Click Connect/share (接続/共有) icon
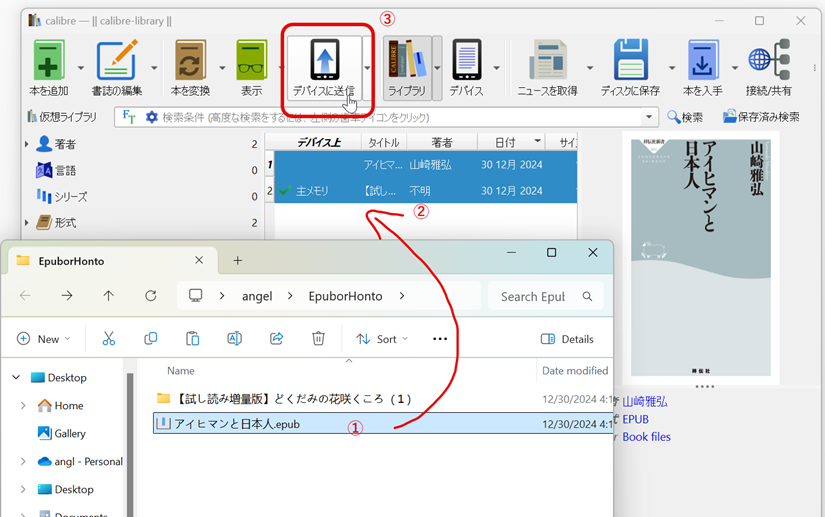Screen dimensions: 825x517 (769, 59)
